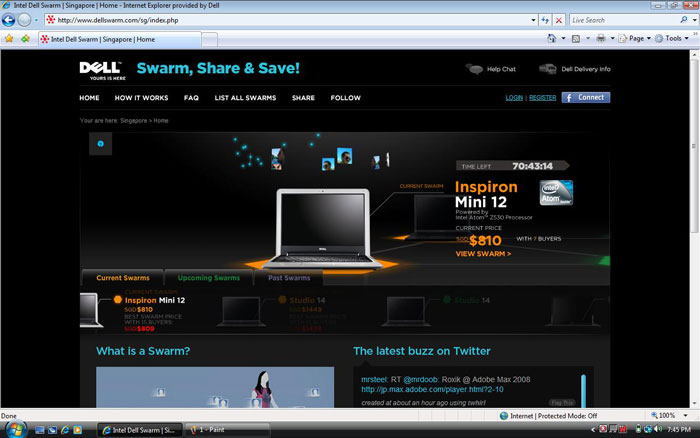Click the large Inspiron Mini 12 laptop image
The image size is (700, 438).
(x=322, y=229)
